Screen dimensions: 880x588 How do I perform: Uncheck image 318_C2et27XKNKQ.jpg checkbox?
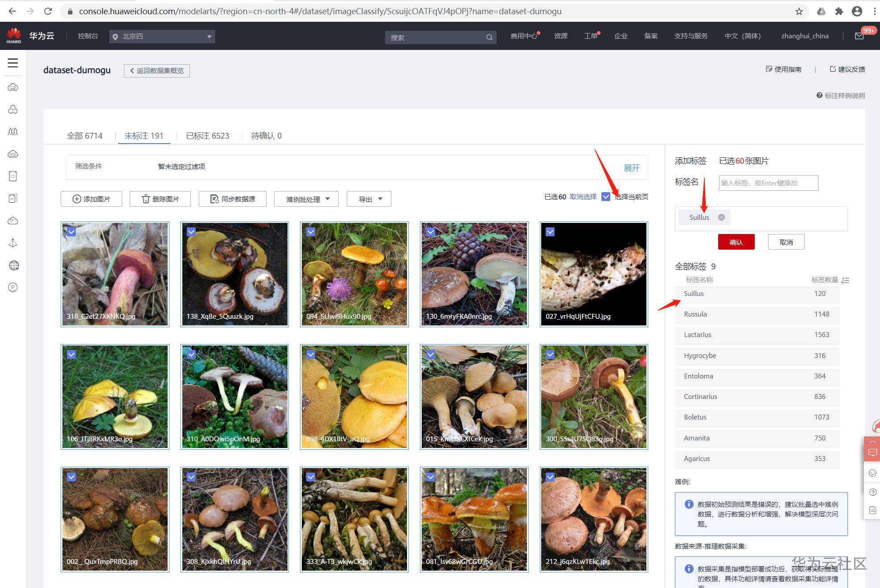click(x=71, y=232)
